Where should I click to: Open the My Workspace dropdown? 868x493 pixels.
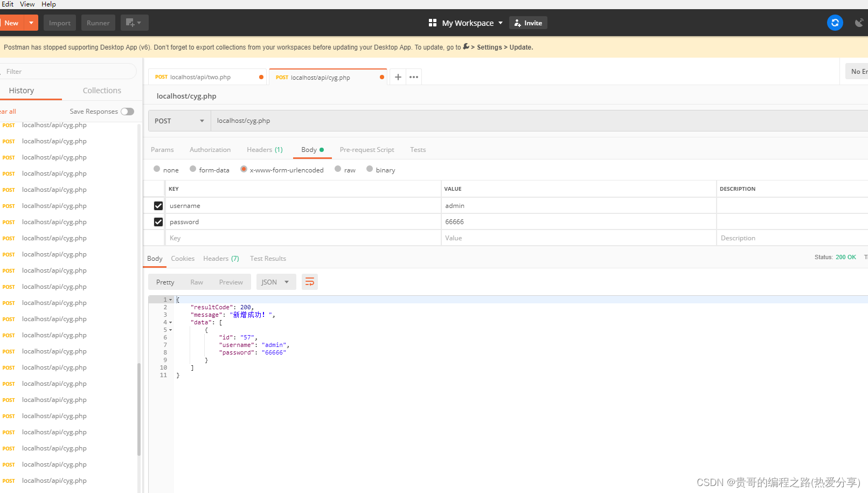point(473,23)
